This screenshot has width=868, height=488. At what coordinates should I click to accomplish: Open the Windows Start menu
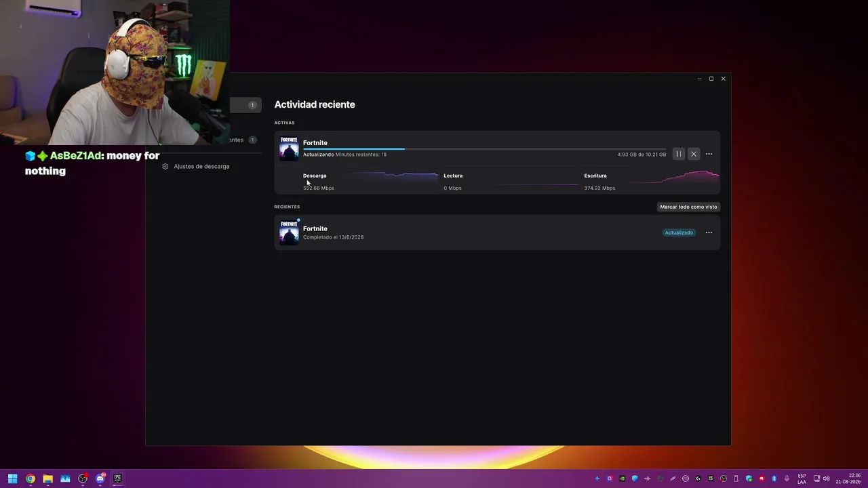(x=12, y=479)
